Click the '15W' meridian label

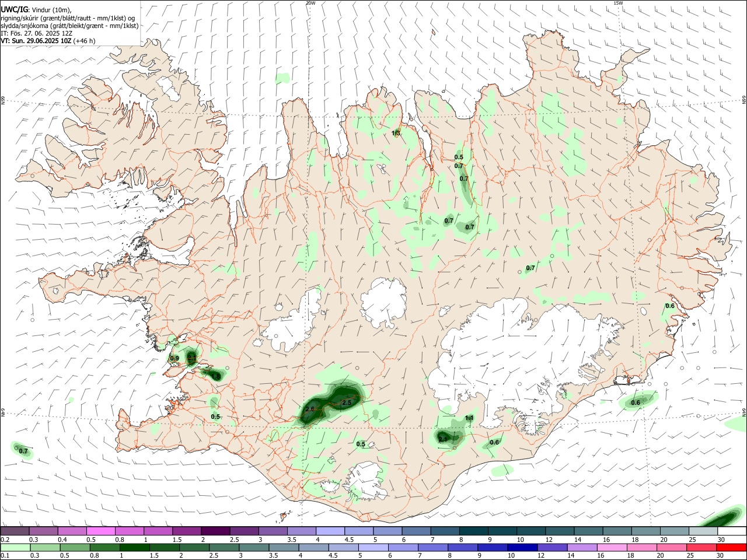(x=618, y=3)
